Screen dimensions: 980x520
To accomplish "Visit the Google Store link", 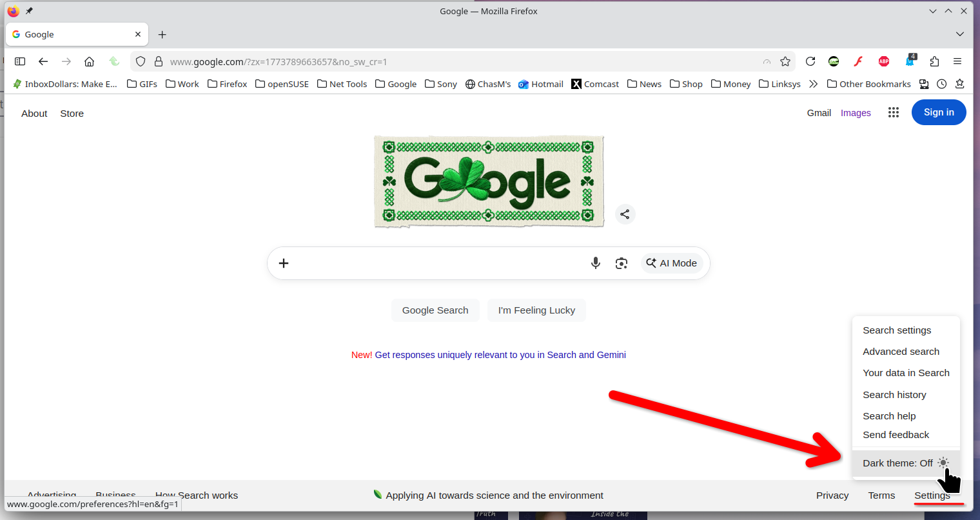I will click(x=72, y=114).
